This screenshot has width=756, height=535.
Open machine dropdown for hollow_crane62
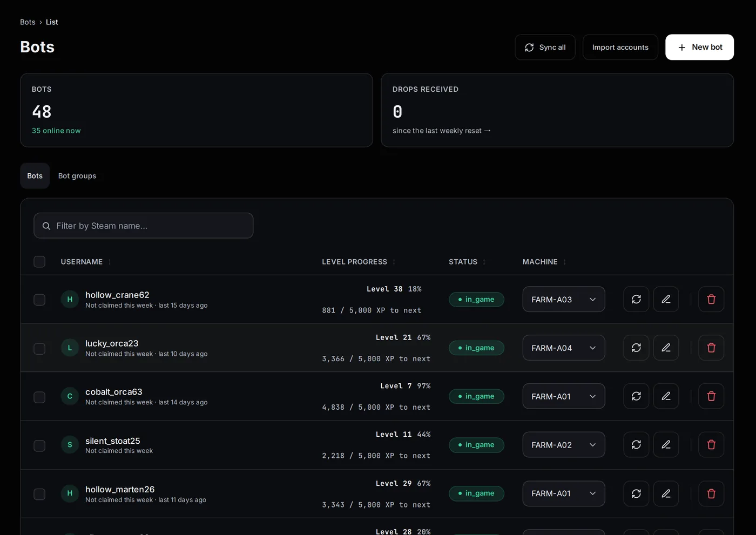point(564,299)
